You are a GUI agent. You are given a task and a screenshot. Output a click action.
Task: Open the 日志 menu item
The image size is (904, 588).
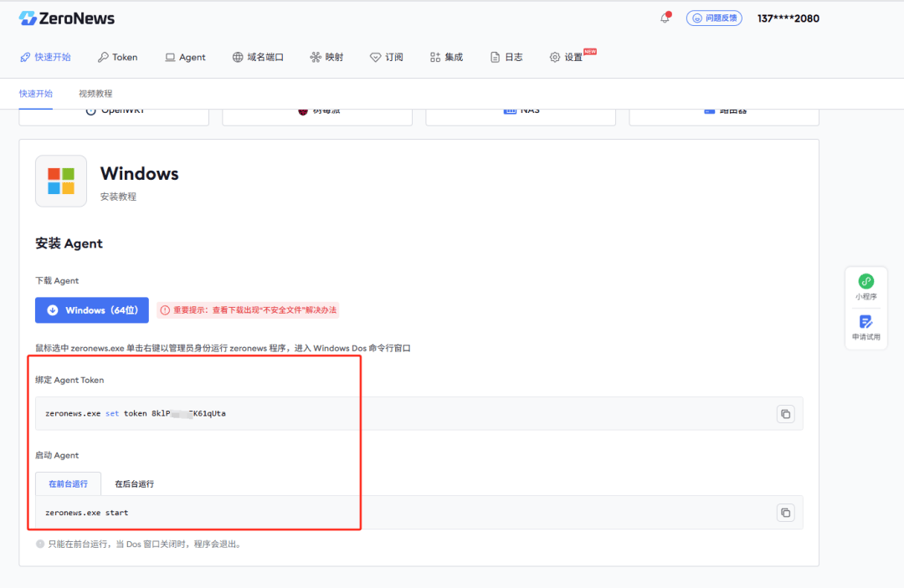click(x=506, y=57)
